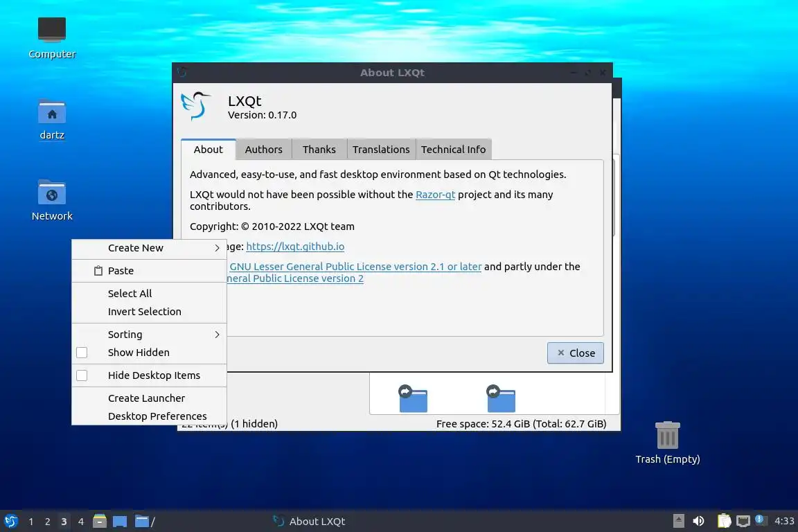Switch to the Thanks tab
Screen dimensions: 798x532
[319, 149]
